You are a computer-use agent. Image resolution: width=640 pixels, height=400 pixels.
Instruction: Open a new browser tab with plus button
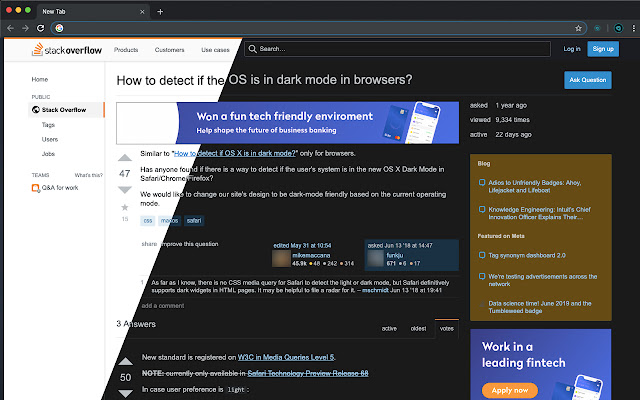[x=161, y=10]
